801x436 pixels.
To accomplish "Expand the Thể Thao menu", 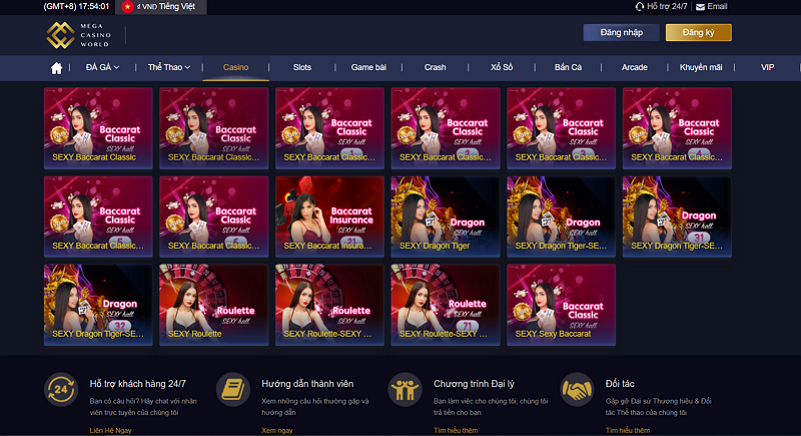I will pos(169,67).
